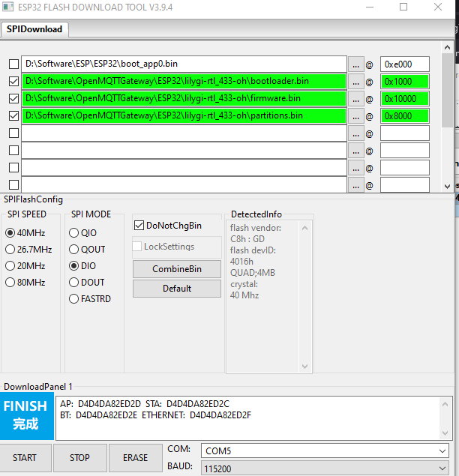Edit the bootloader.bin file path field
459x476 pixels.
pos(184,82)
